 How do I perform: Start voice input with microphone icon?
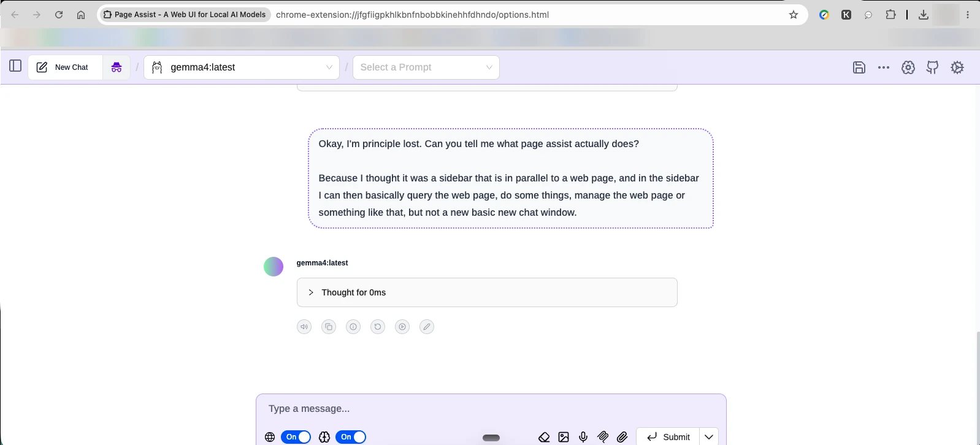tap(583, 437)
